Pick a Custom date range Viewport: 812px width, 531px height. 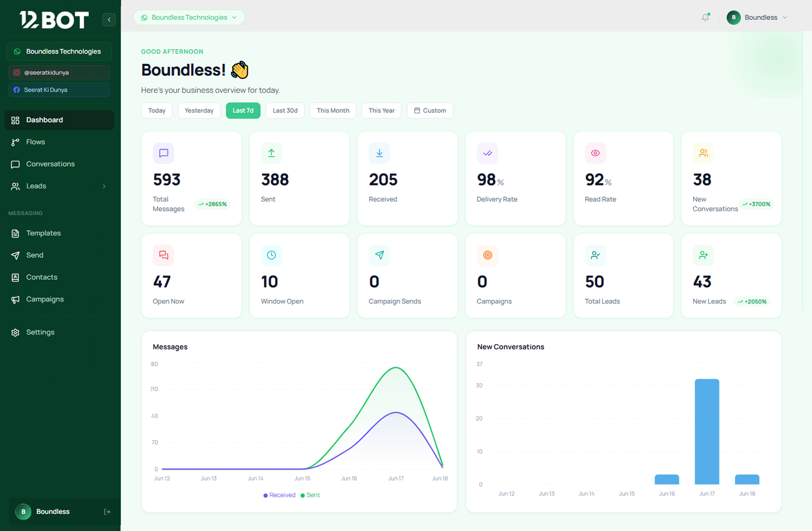pos(430,111)
